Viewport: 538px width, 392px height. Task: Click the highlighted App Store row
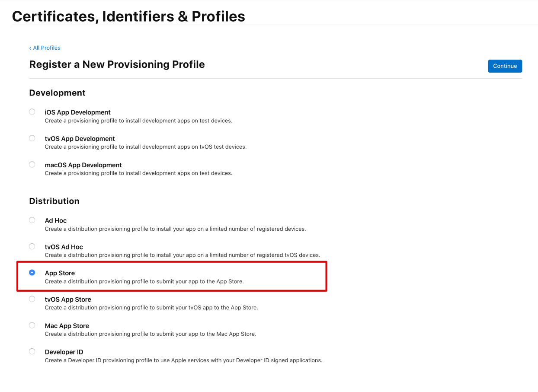tap(172, 276)
